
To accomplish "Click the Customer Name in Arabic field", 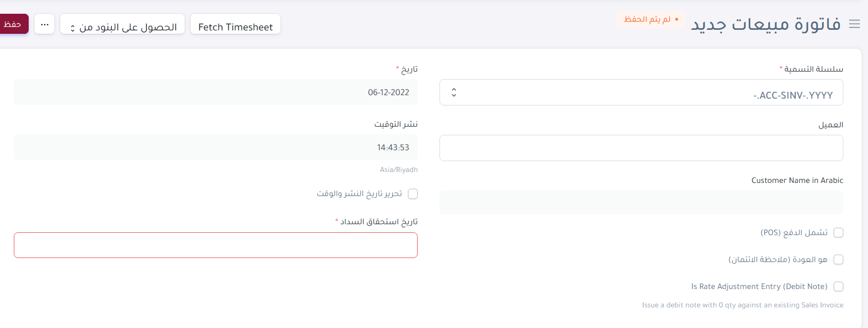I will (641, 202).
